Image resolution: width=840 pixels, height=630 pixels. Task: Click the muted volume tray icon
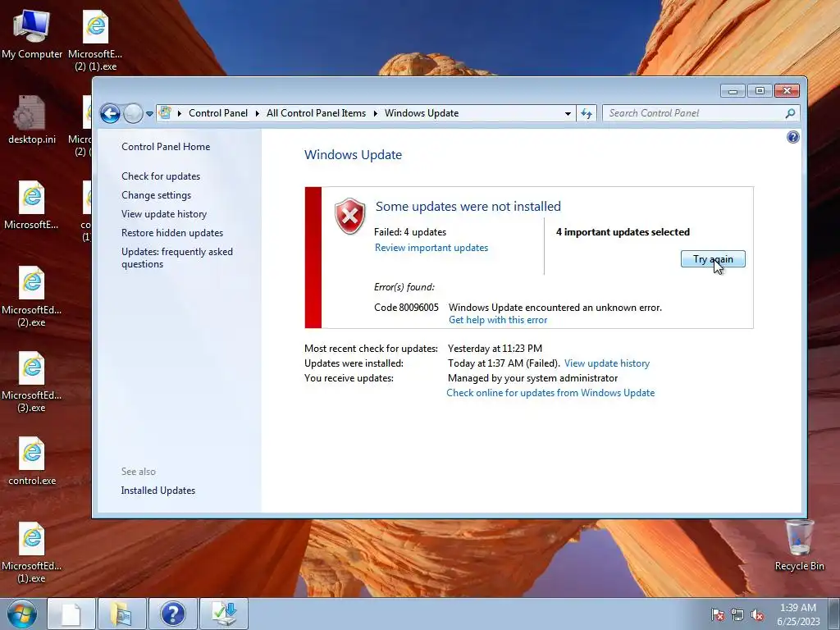tap(757, 614)
